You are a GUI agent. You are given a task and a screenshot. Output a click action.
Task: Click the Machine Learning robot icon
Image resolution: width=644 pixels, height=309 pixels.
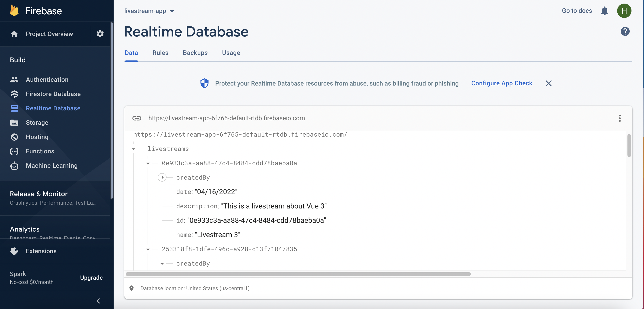(14, 165)
